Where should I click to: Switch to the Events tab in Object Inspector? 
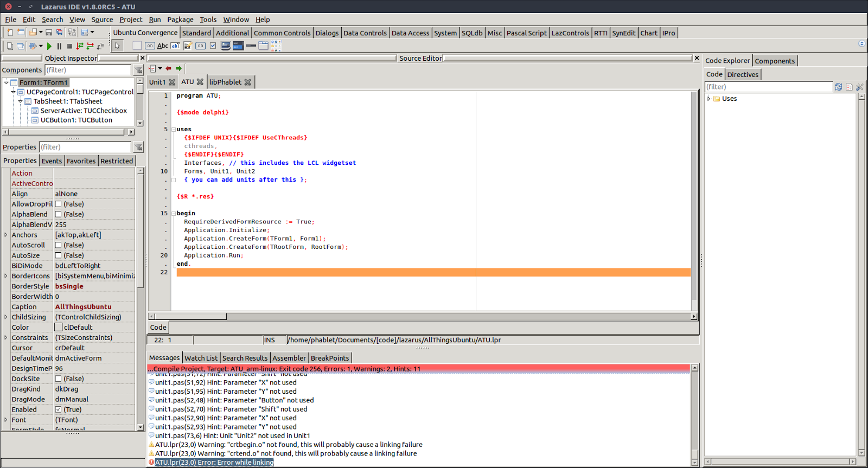pyautogui.click(x=52, y=161)
